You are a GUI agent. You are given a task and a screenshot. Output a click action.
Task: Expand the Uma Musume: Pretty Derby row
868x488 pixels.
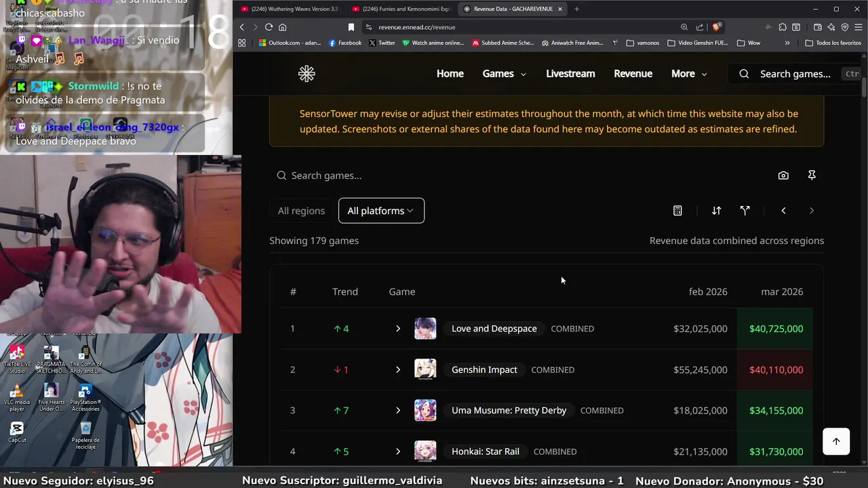point(398,411)
